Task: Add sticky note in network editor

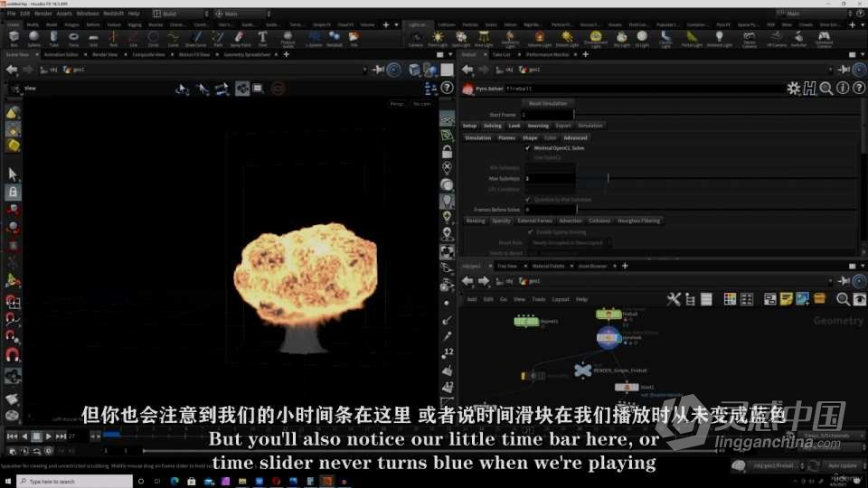Action: (x=786, y=299)
